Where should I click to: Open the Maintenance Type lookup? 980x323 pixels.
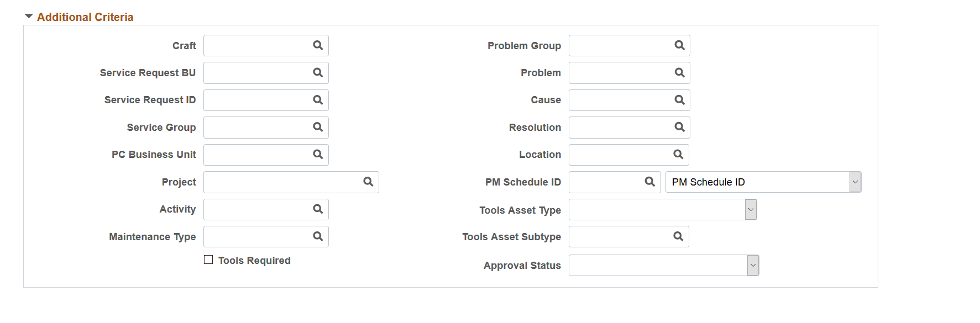317,236
